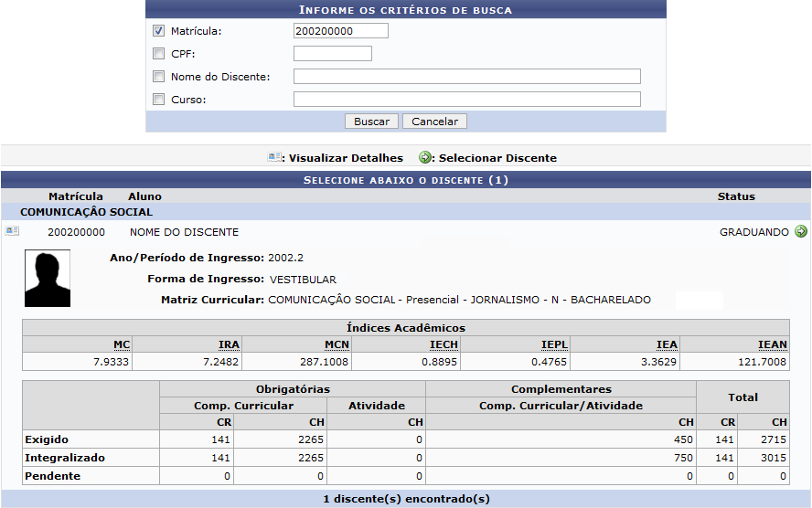Tick the Nome do Discente checkbox
This screenshot has width=812, height=508.
pyautogui.click(x=158, y=77)
